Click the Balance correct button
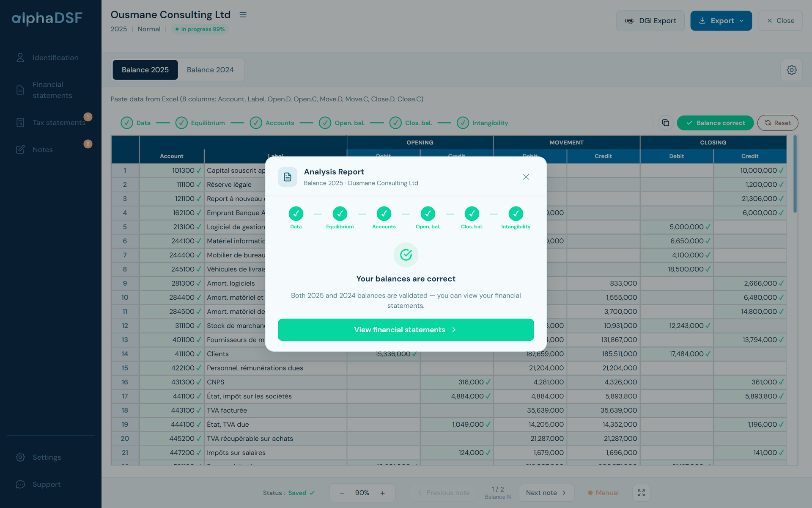The width and height of the screenshot is (812, 508). point(715,123)
